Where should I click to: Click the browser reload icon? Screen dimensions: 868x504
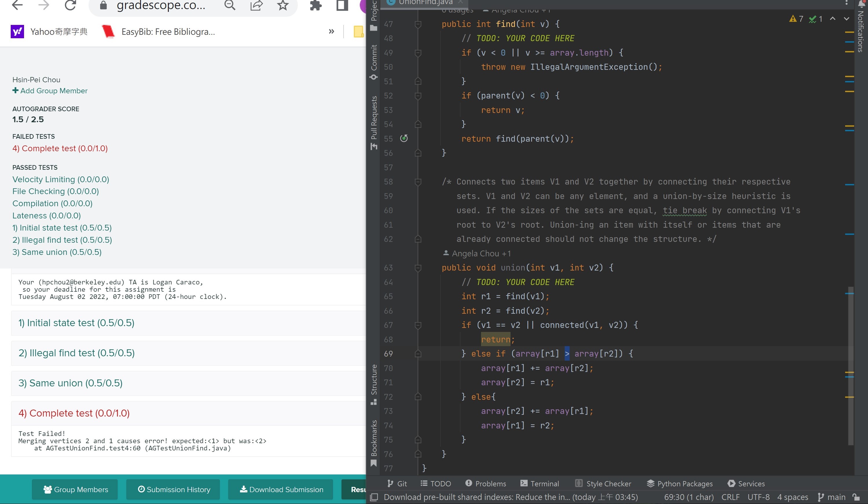coord(70,5)
